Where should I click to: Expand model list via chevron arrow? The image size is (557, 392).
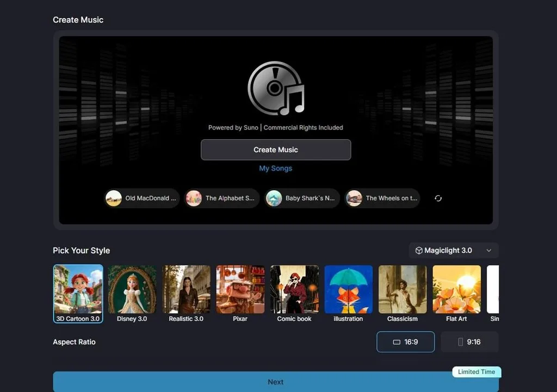pos(489,250)
